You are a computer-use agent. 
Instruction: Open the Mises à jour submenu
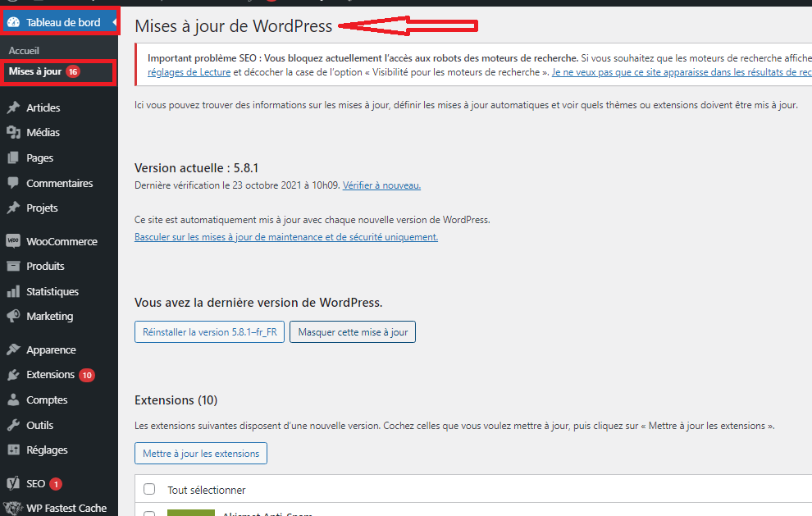click(35, 71)
